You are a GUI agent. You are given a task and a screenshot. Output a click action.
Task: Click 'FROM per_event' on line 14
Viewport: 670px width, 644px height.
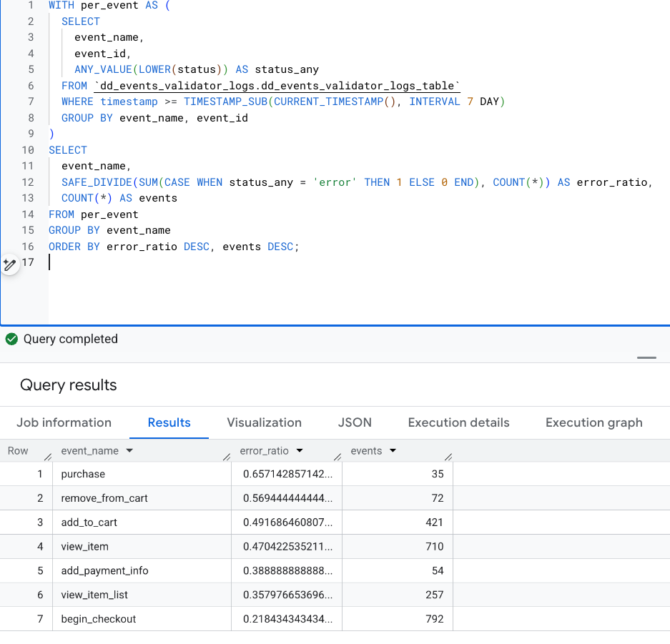pyautogui.click(x=93, y=214)
